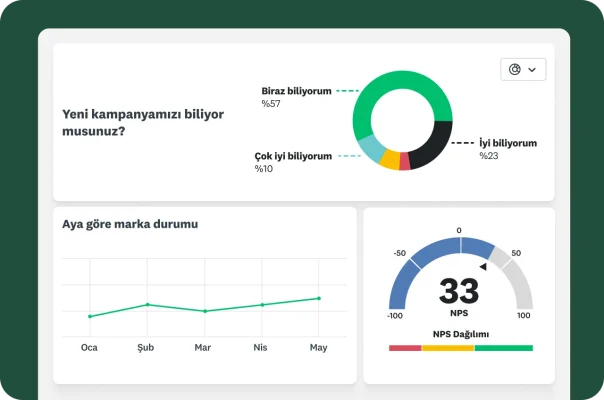
Task: Click the 'Biraz biliyorum' label
Action: coord(296,90)
